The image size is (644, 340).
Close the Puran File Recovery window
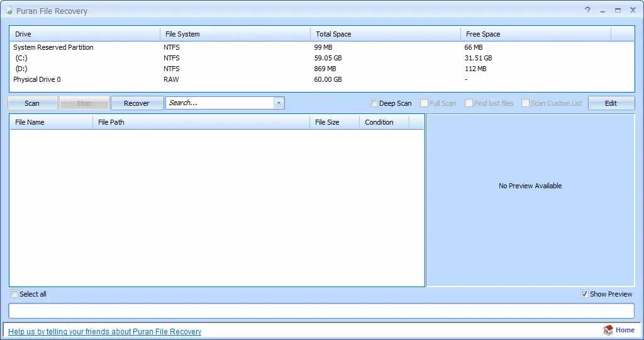[x=633, y=10]
